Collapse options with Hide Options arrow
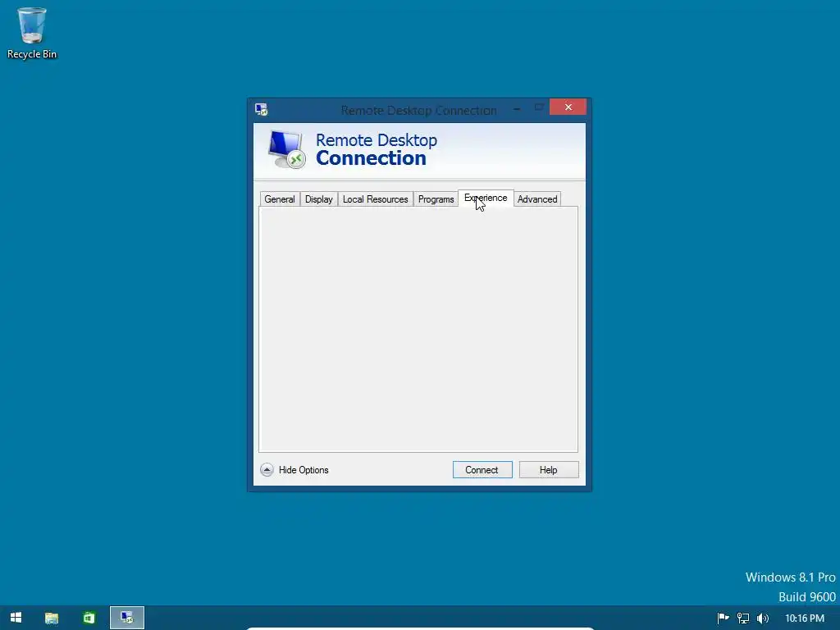Screen dimensions: 840x630 267,470
